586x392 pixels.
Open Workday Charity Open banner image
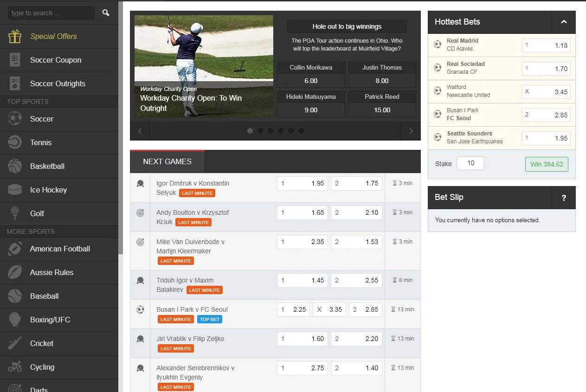click(x=204, y=66)
